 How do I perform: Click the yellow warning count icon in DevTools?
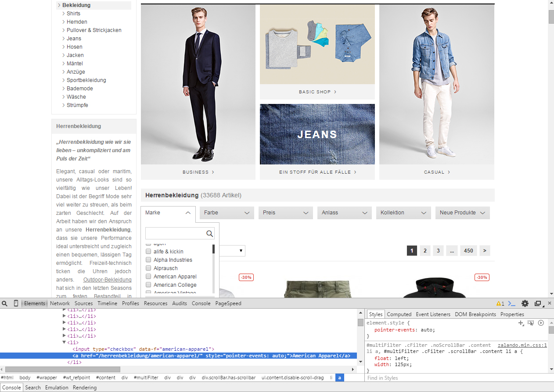click(500, 303)
